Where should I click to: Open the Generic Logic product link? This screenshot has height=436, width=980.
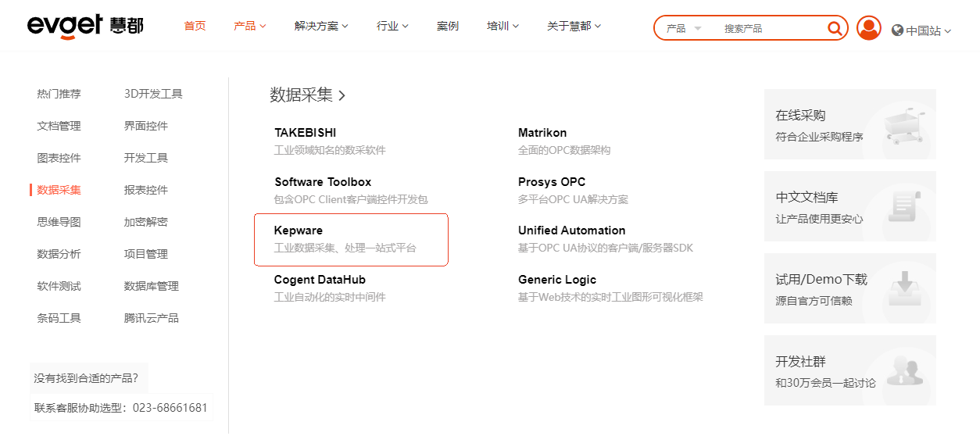(x=557, y=280)
